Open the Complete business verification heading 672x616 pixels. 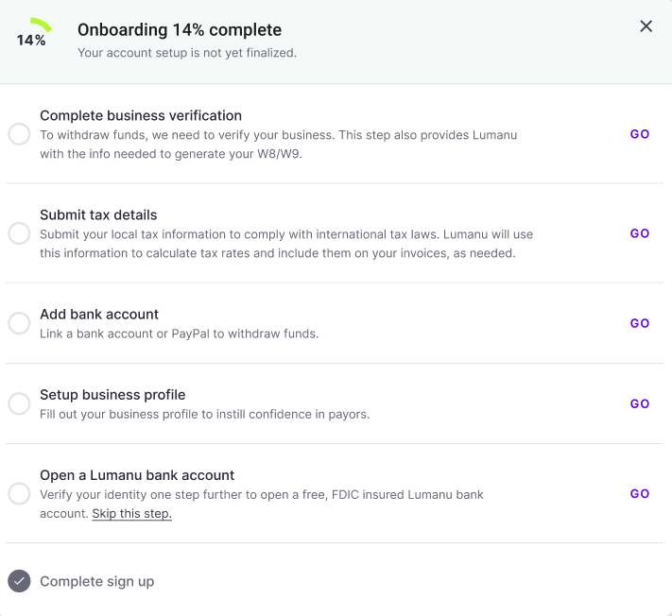point(141,115)
